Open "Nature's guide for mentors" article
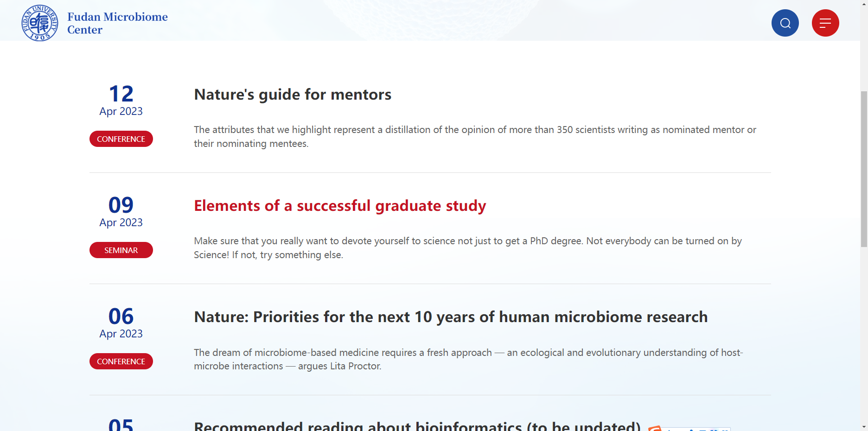Viewport: 868px width, 431px height. click(293, 95)
